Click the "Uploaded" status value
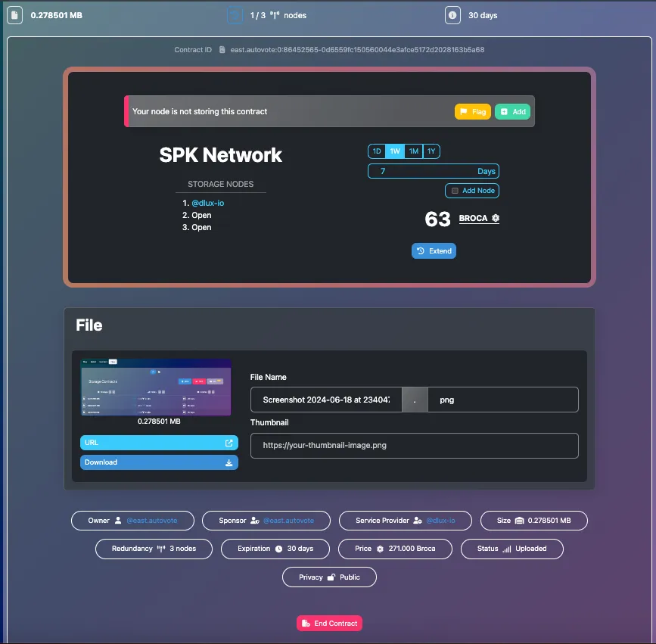 [x=531, y=549]
